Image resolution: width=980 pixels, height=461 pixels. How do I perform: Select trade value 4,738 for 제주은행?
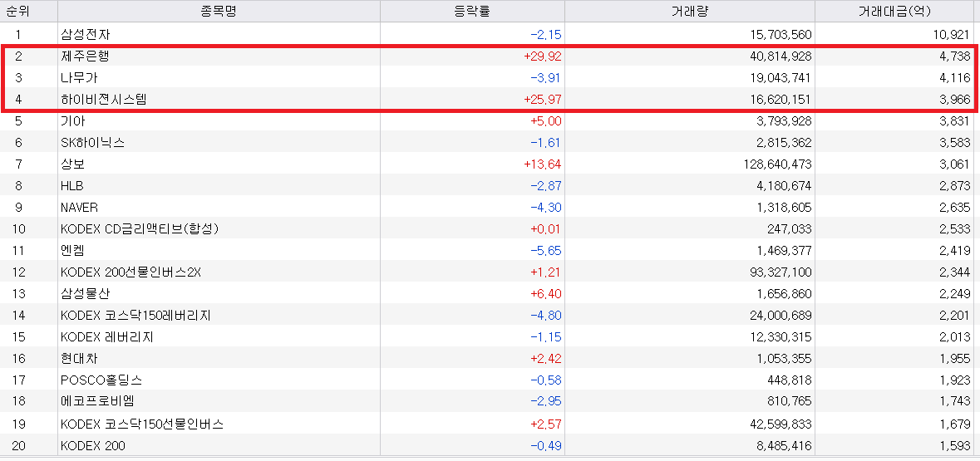click(955, 56)
